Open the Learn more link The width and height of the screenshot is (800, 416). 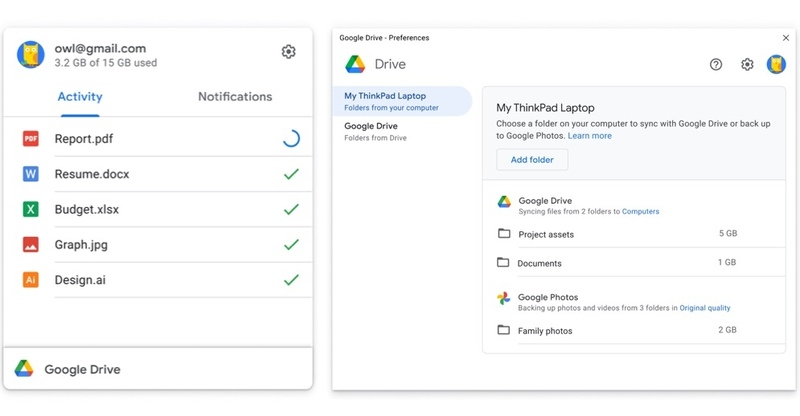point(590,136)
